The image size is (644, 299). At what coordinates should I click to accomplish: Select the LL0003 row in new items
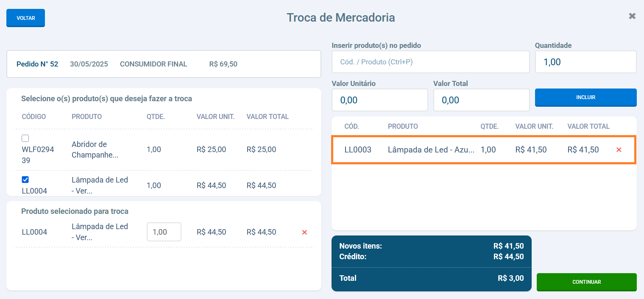point(466,149)
